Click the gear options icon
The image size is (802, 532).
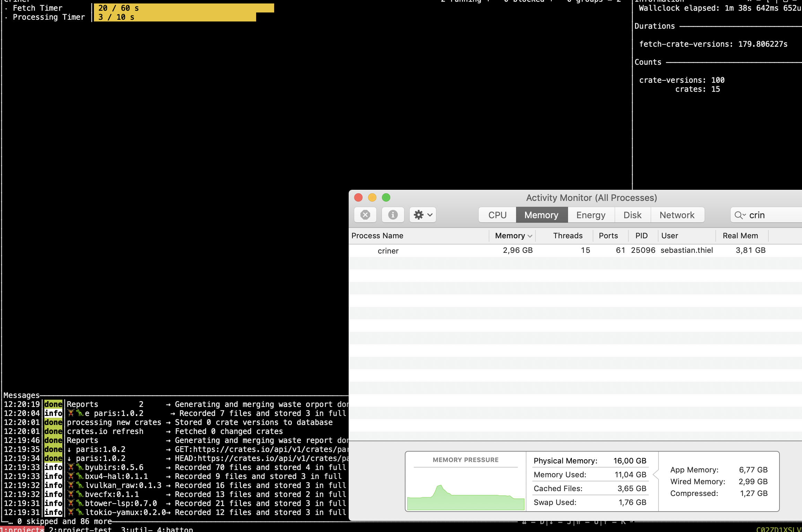pyautogui.click(x=419, y=215)
